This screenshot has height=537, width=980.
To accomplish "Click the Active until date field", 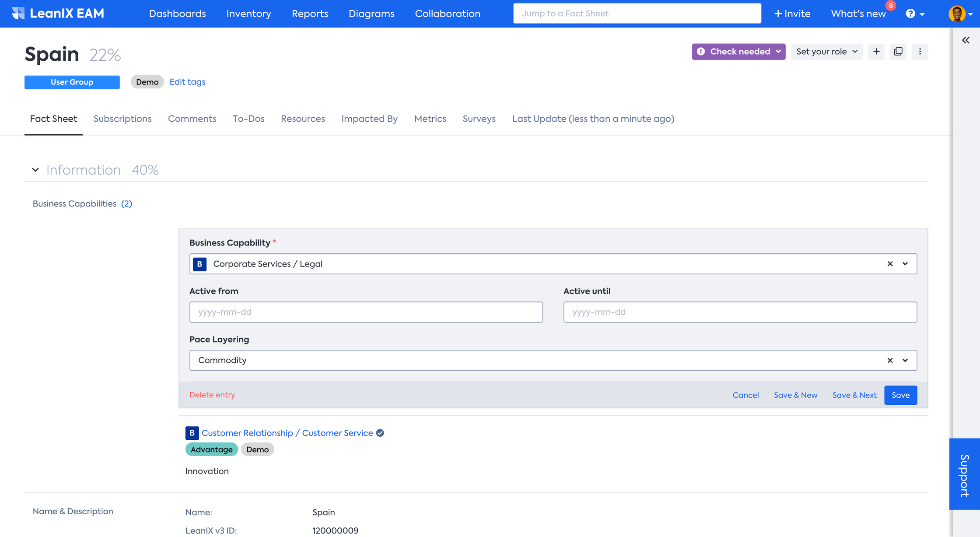I will (740, 312).
